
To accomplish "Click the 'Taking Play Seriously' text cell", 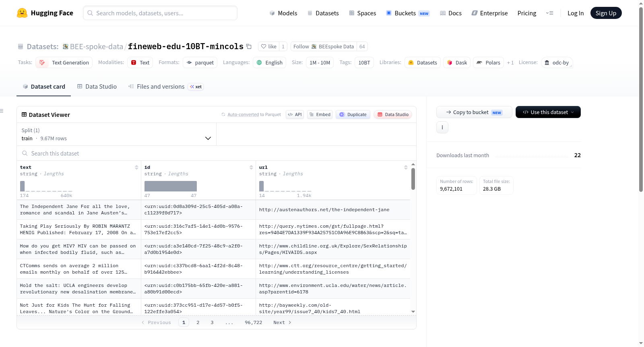I will tap(79, 229).
